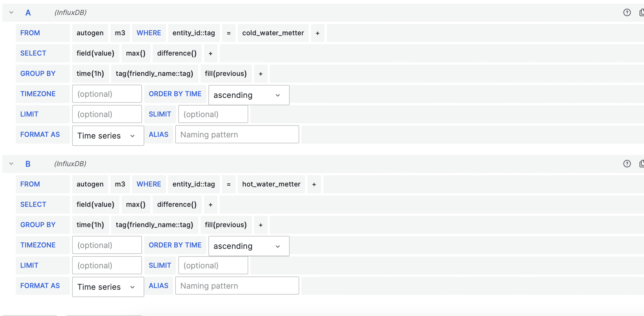Image resolution: width=644 pixels, height=316 pixels.
Task: Click TIMEZONE optional field in query B
Action: click(x=107, y=245)
